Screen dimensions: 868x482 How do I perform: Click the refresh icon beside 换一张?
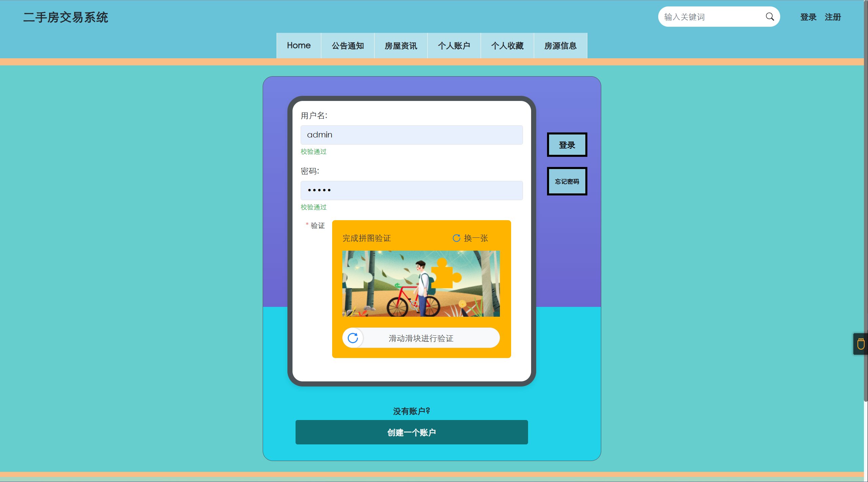tap(456, 238)
